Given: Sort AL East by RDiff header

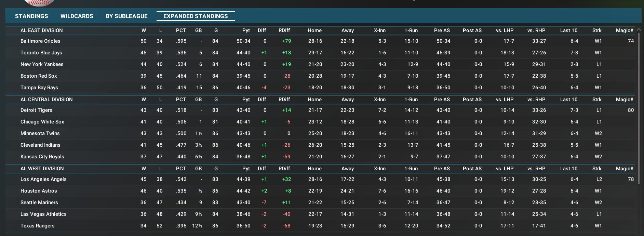Looking at the screenshot, I should pyautogui.click(x=284, y=30).
